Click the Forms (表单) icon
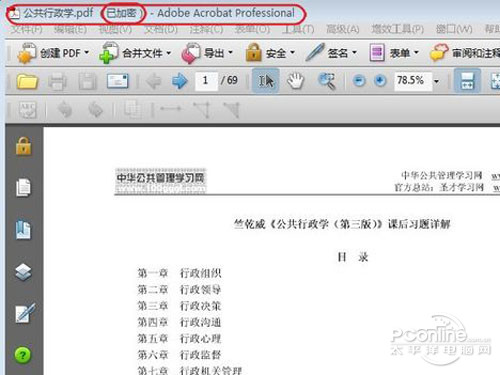500x375 pixels. [377, 53]
